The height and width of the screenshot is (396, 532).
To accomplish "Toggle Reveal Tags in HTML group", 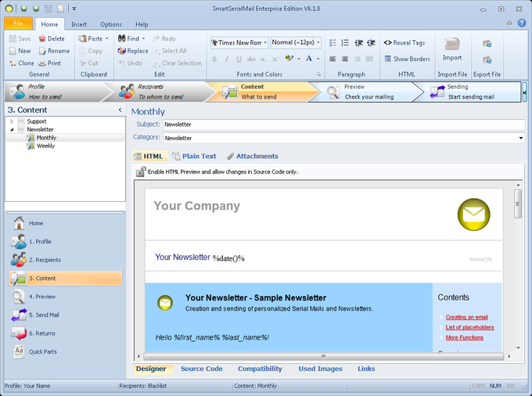I will 404,43.
